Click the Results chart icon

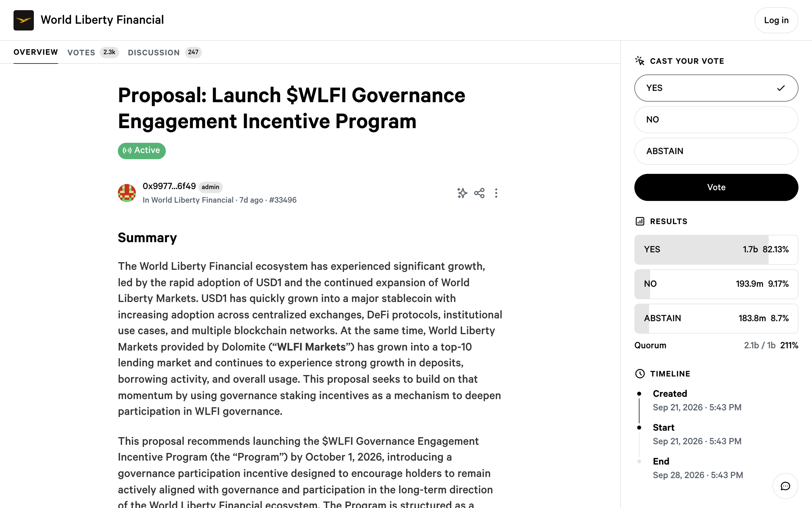click(x=639, y=221)
